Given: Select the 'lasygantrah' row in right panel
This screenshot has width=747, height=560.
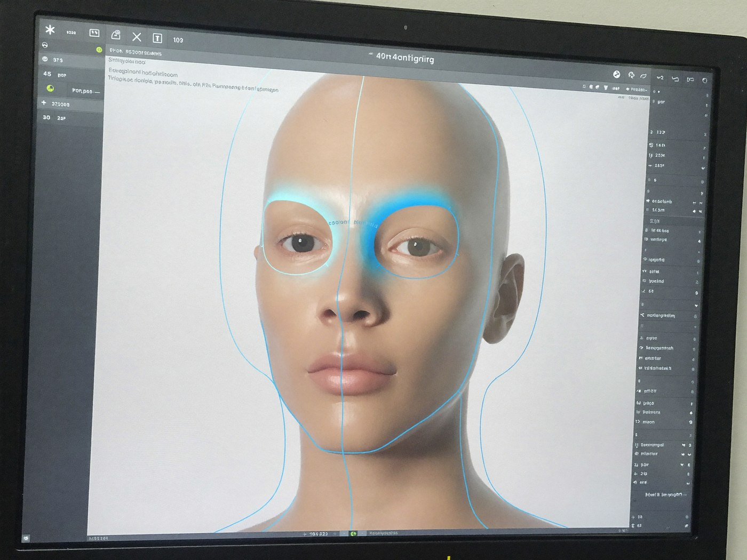Looking at the screenshot, I should [x=667, y=348].
